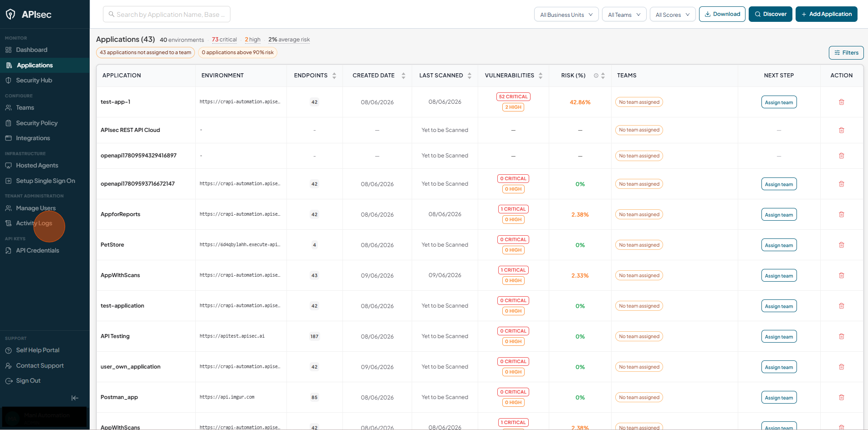The width and height of the screenshot is (868, 430).
Task: Click the 73 critical summary link
Action: (x=224, y=40)
